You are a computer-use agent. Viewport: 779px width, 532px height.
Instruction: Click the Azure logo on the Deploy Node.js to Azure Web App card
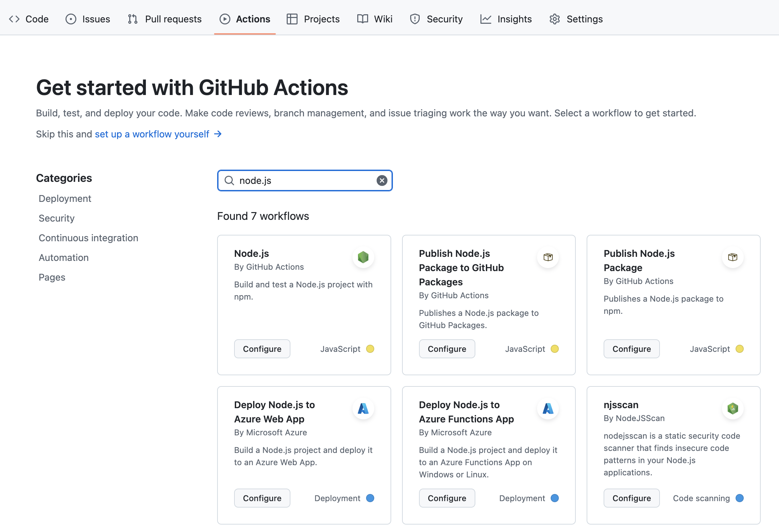pos(363,408)
